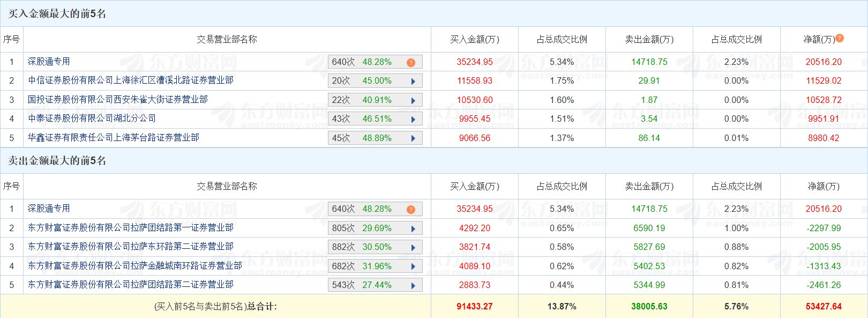Expand details arrow beside 543次 27.44%
Screen dimensions: 868x318
coord(413,285)
